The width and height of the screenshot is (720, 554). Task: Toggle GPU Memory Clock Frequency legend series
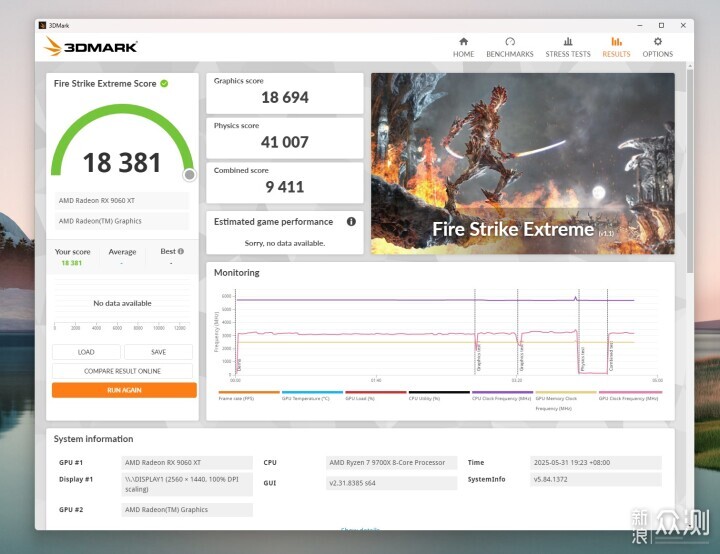tap(566, 401)
